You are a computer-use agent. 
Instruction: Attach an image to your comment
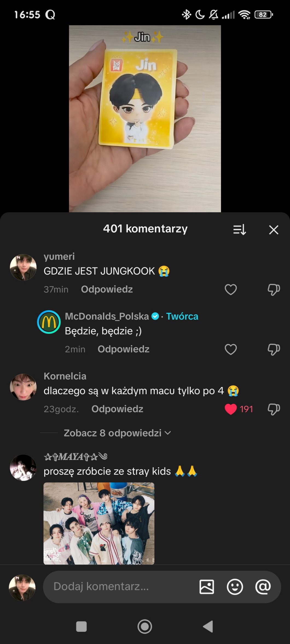click(207, 587)
